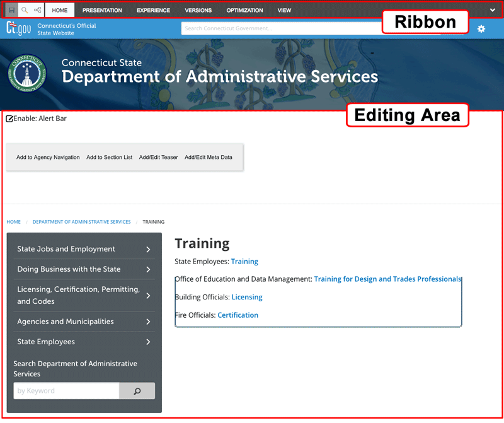The image size is (504, 423).
Task: Expand the Agencies and Municipalities section
Action: 148,322
